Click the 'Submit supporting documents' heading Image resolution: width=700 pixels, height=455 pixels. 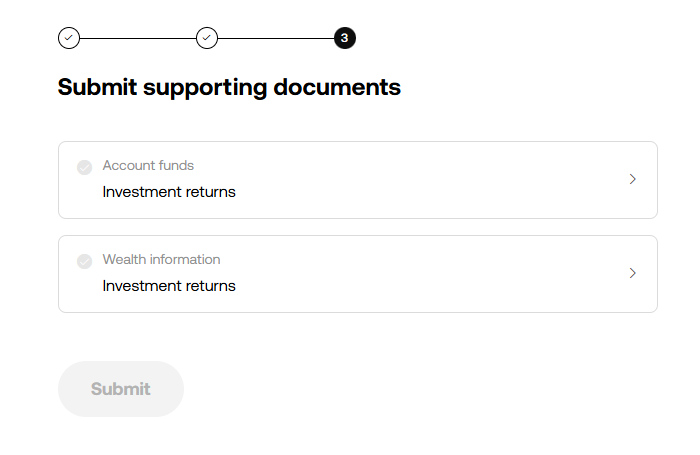point(229,88)
